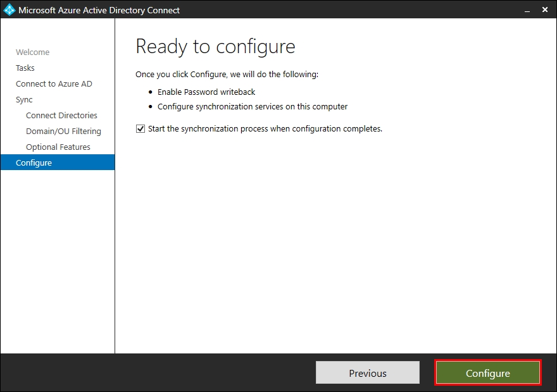The width and height of the screenshot is (557, 392).
Task: Click the Configure button
Action: tap(487, 372)
